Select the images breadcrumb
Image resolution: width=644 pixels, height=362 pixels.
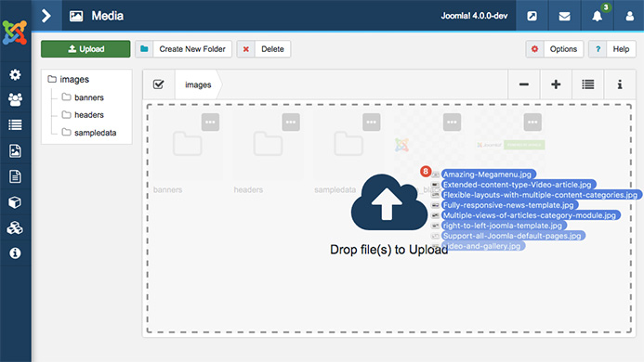coord(198,84)
